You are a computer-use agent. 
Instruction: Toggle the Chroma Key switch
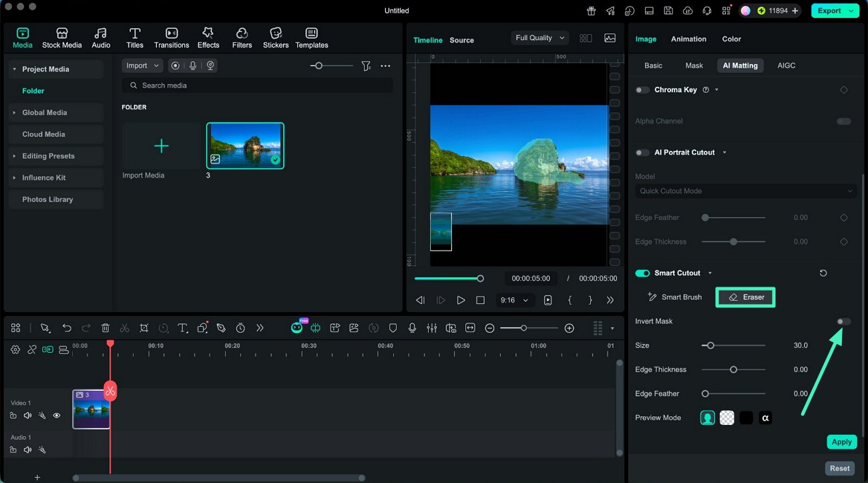point(642,90)
